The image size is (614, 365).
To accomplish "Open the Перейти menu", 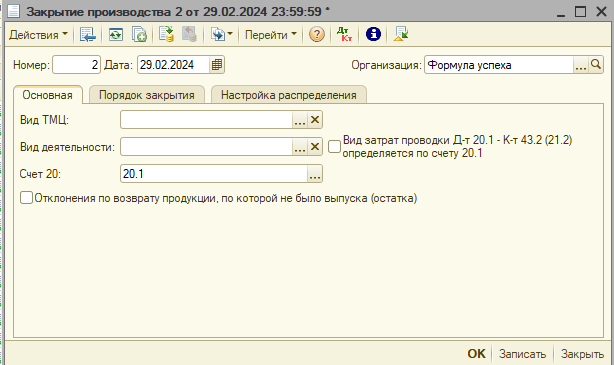I will (x=271, y=35).
